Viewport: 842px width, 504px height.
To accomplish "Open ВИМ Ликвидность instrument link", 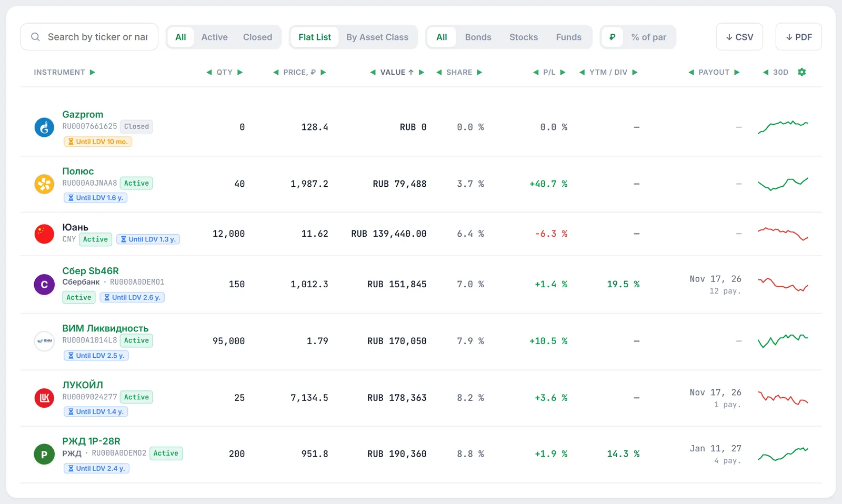I will (105, 328).
